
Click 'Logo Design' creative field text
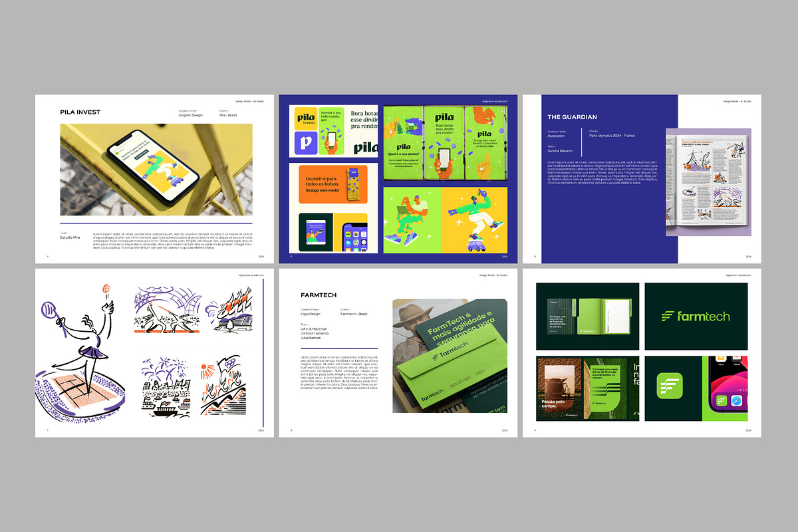tap(312, 313)
